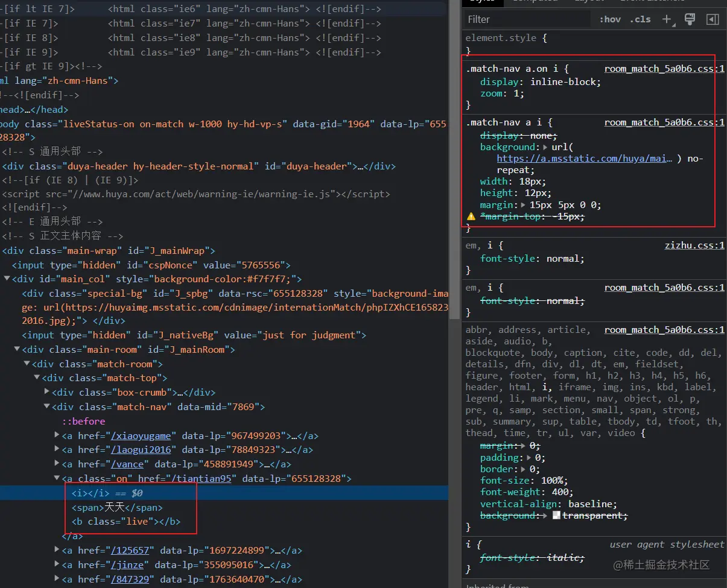Toggle the .cls class editor button
Image resolution: width=727 pixels, height=588 pixels.
tap(640, 19)
